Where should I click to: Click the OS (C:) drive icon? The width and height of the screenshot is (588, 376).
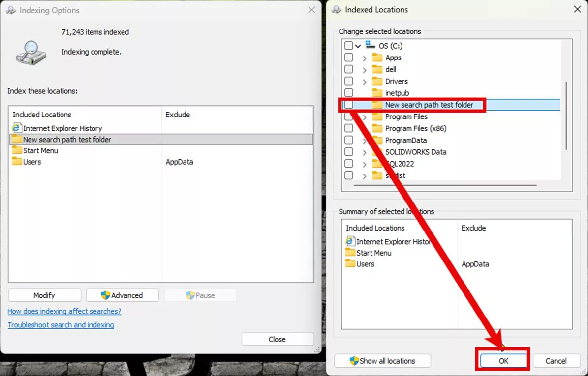click(369, 45)
